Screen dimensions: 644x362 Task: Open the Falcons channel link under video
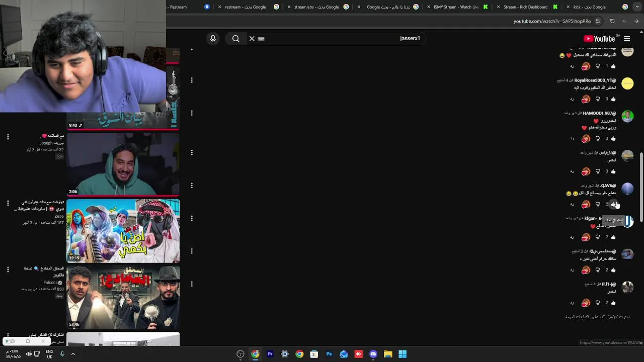[x=52, y=283]
